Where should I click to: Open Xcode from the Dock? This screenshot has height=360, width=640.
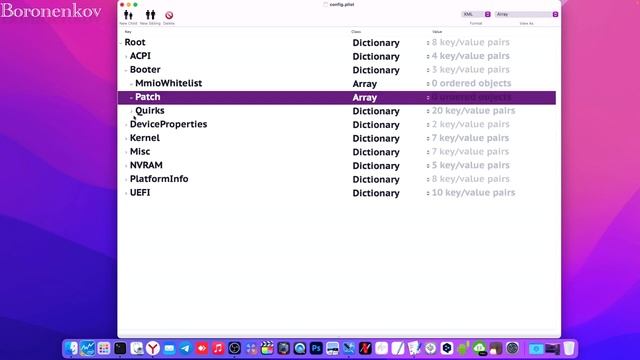pos(349,348)
